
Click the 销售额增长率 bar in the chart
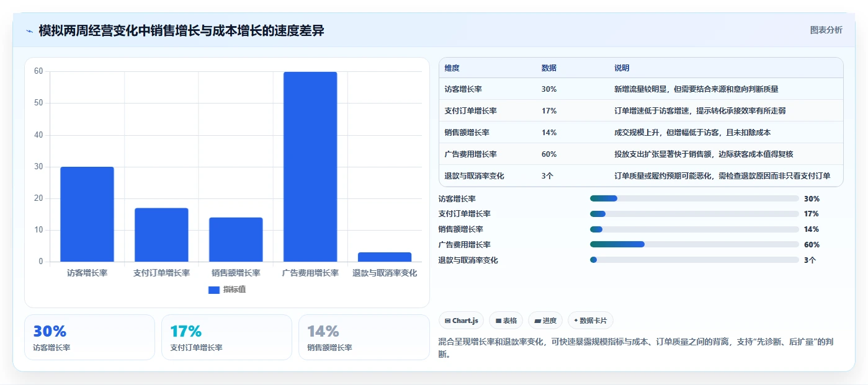coord(236,239)
